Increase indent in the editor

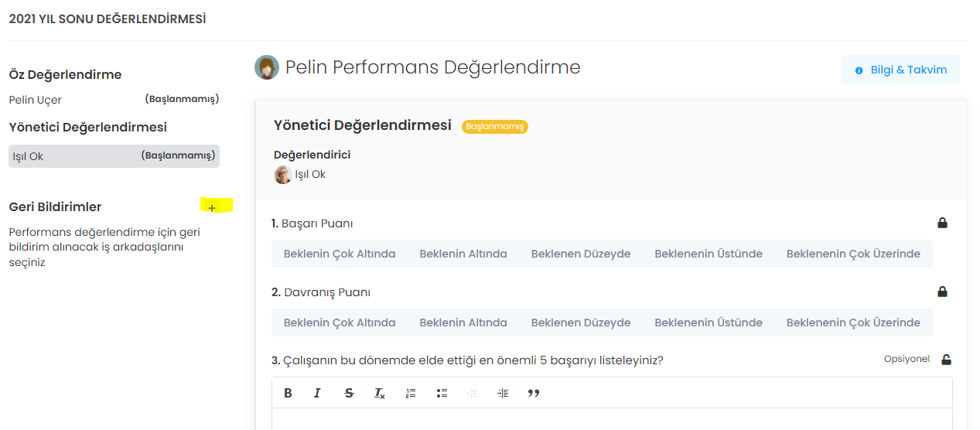point(503,393)
